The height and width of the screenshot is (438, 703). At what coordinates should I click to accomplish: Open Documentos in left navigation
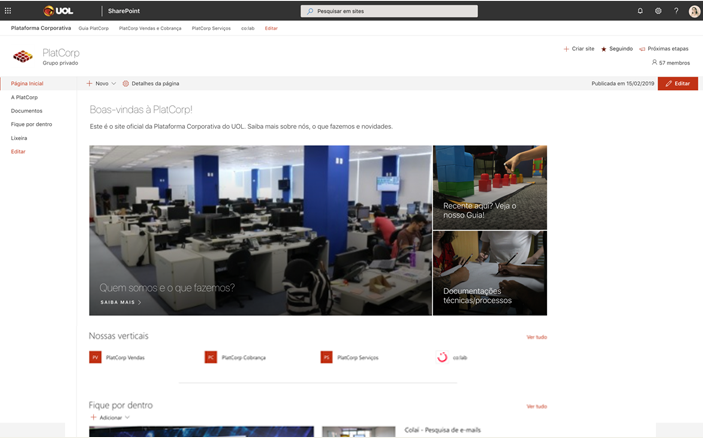tap(26, 111)
